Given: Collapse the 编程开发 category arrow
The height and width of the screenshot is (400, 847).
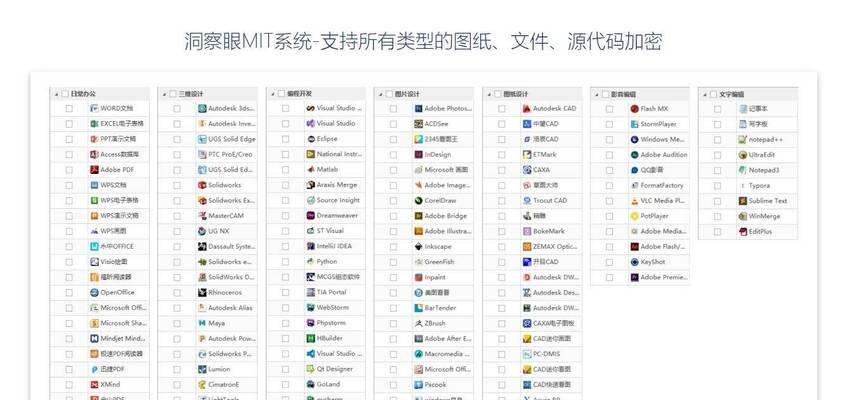Looking at the screenshot, I should (x=273, y=94).
